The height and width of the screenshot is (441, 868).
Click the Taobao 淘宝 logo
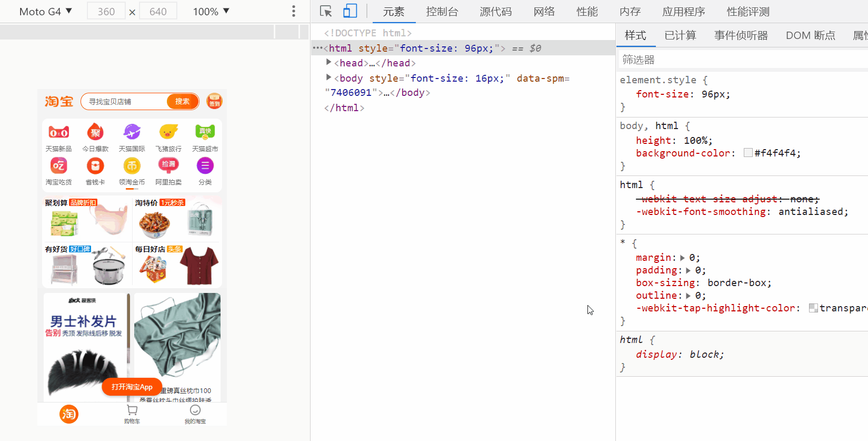tap(59, 101)
